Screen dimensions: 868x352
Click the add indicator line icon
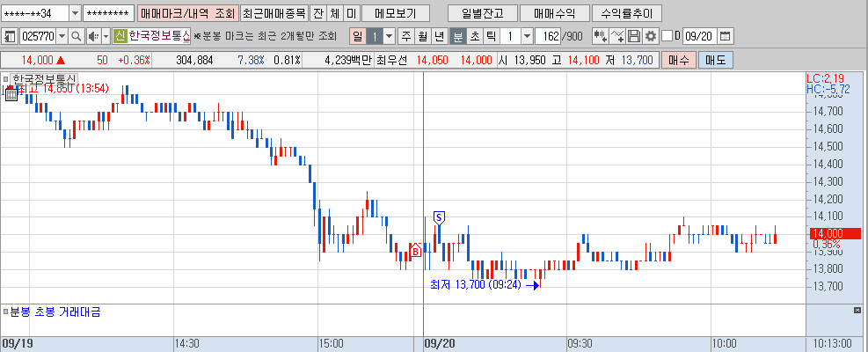pos(617,37)
